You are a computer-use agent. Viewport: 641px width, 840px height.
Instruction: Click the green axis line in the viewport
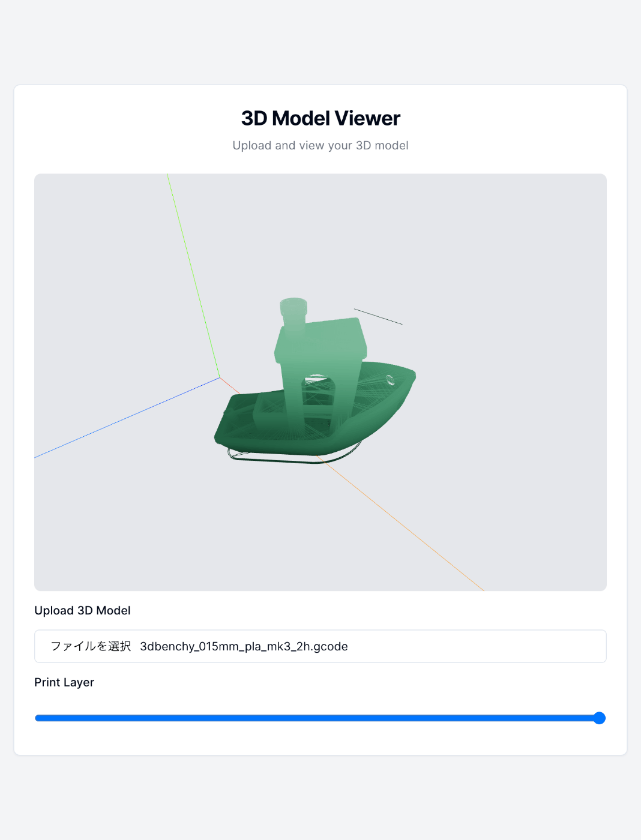[x=193, y=276]
